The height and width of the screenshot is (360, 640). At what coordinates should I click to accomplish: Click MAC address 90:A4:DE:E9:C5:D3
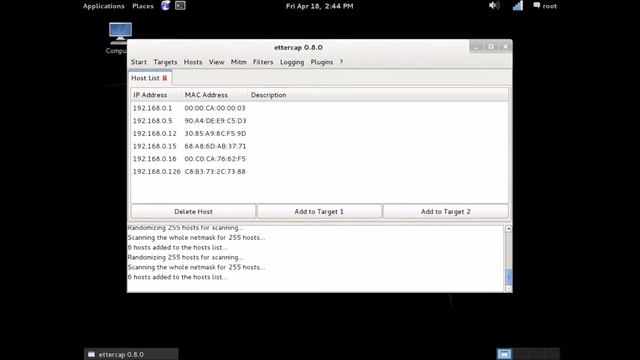[x=216, y=121]
